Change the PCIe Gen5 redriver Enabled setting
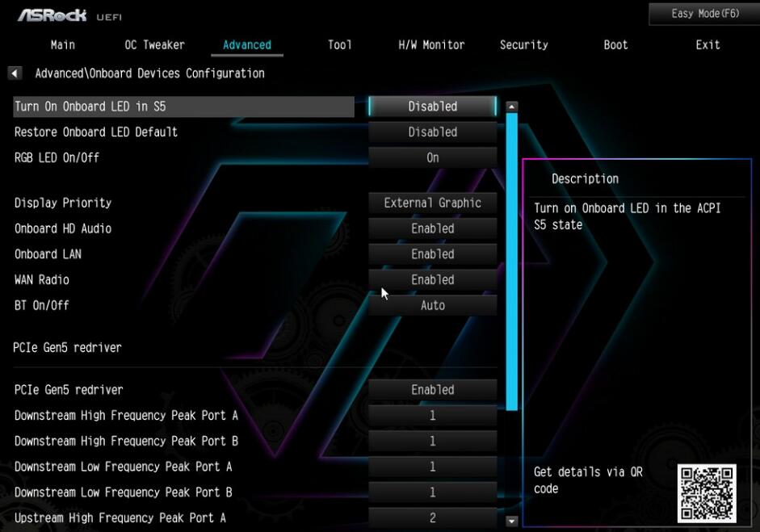 tap(432, 390)
